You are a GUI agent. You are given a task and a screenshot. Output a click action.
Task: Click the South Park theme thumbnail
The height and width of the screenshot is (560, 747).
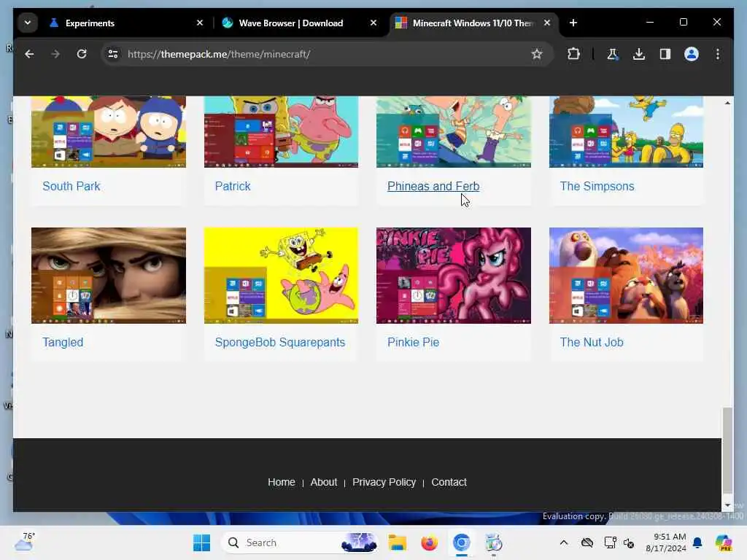tap(109, 132)
